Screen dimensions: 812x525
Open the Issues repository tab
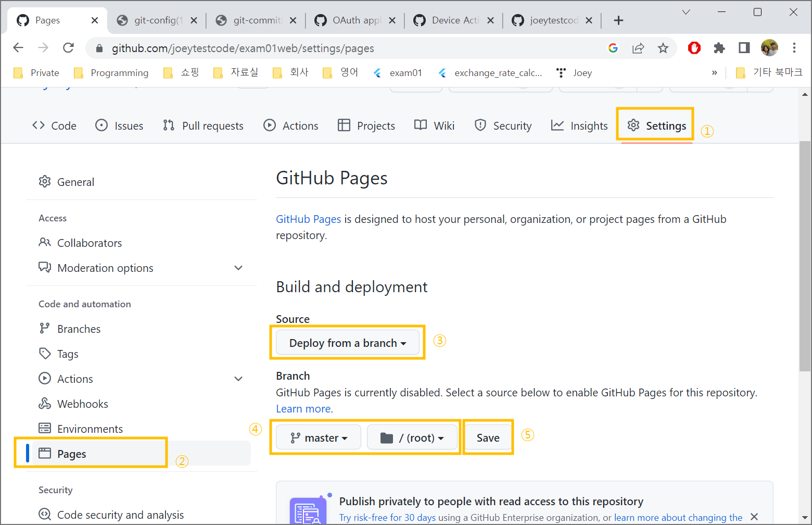tap(119, 126)
